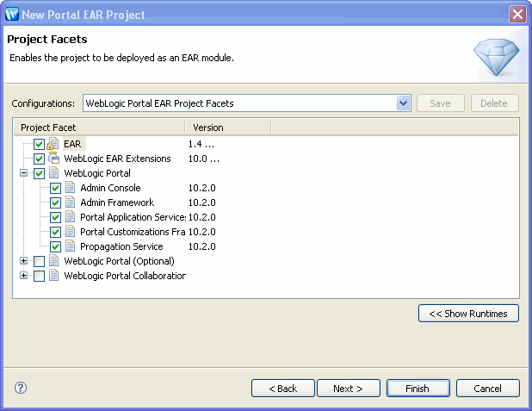Click the Propagation Service document icon
Image resolution: width=532 pixels, height=411 pixels.
pos(71,246)
